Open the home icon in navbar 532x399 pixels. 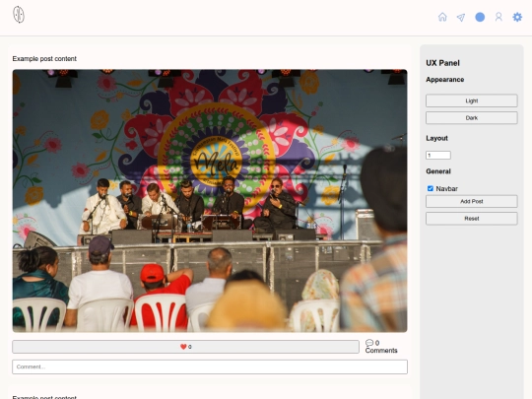pyautogui.click(x=442, y=17)
